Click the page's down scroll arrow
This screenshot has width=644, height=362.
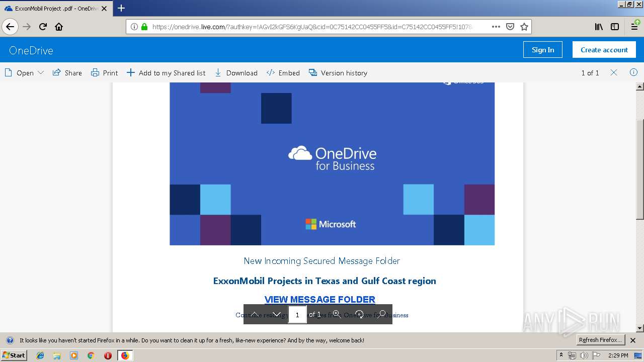coord(639,328)
